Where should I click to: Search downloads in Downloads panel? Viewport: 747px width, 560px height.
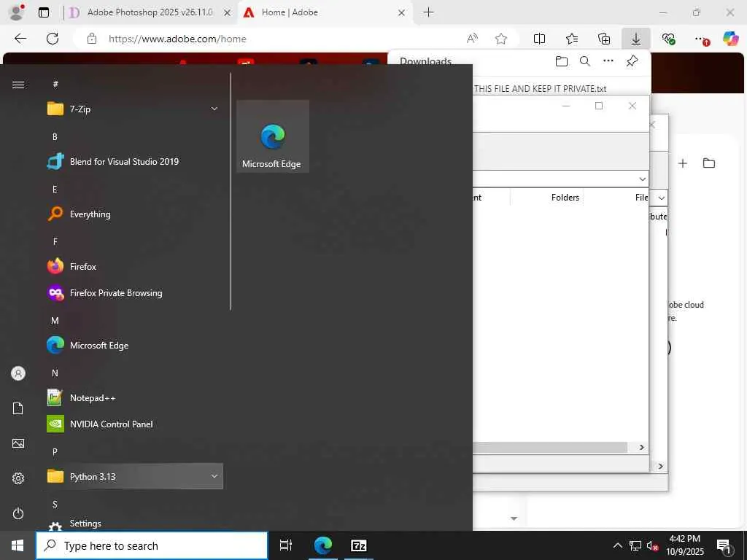[x=585, y=61]
